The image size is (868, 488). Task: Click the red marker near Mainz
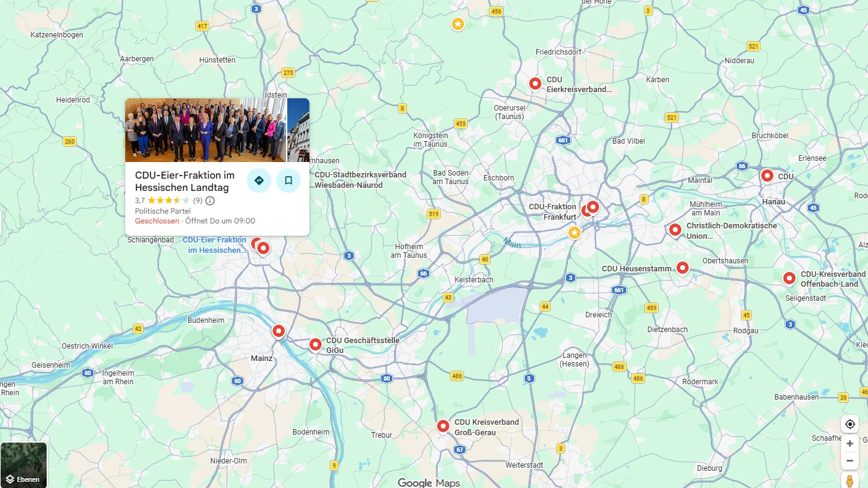click(279, 331)
